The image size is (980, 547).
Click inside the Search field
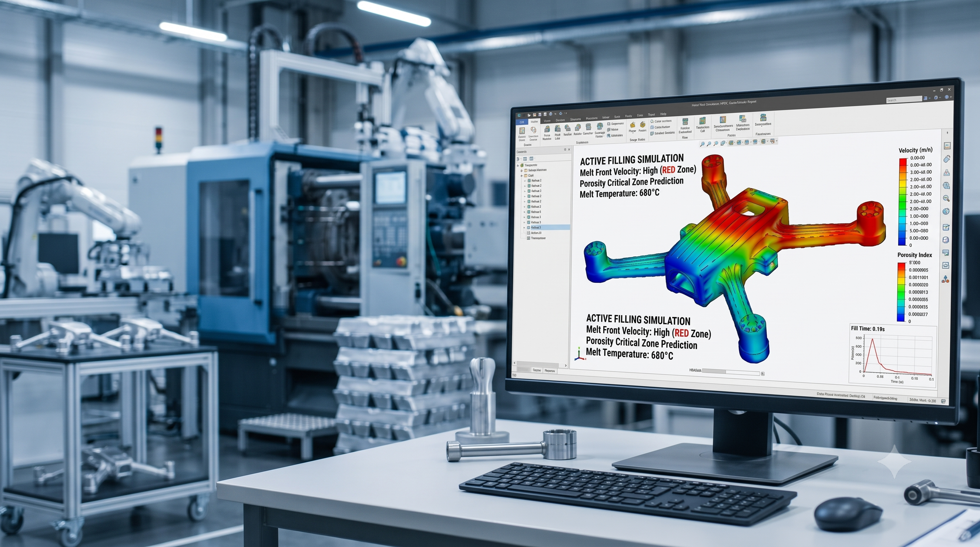pyautogui.click(x=904, y=100)
